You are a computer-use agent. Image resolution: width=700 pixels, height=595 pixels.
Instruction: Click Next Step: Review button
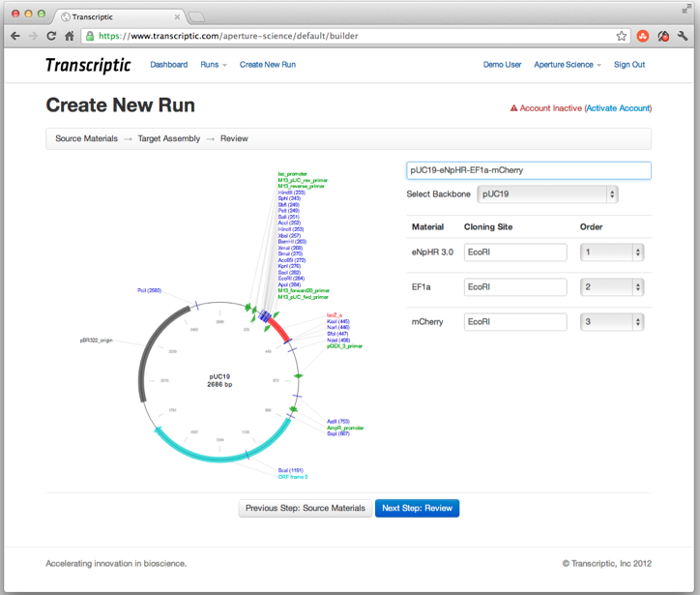click(x=417, y=508)
